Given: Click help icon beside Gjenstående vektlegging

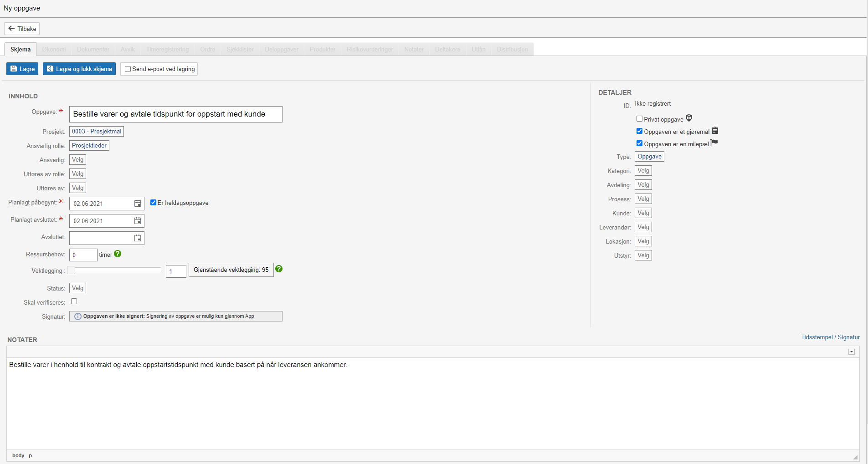Looking at the screenshot, I should tap(279, 269).
